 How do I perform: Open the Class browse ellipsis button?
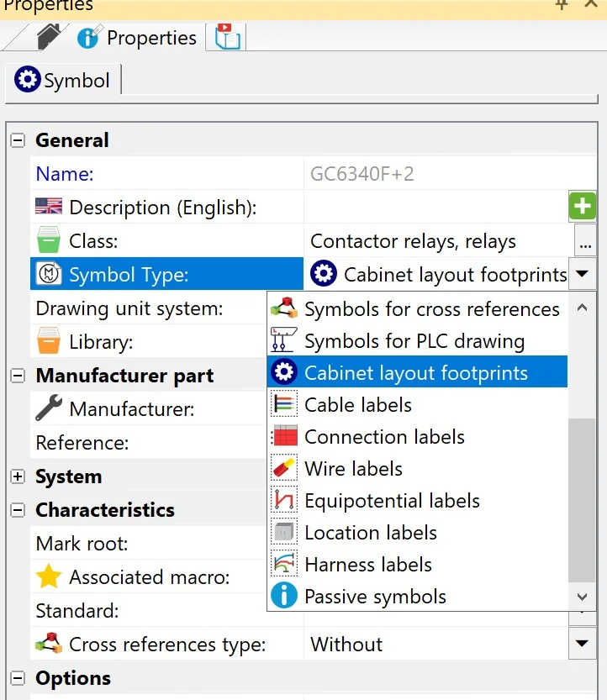click(x=585, y=241)
